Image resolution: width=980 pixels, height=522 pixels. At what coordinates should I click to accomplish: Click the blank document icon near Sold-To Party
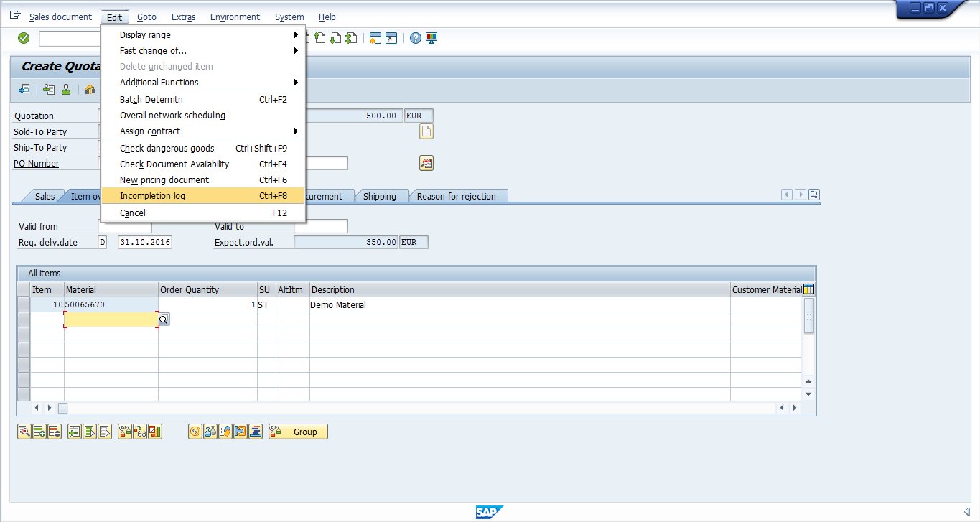[x=426, y=131]
